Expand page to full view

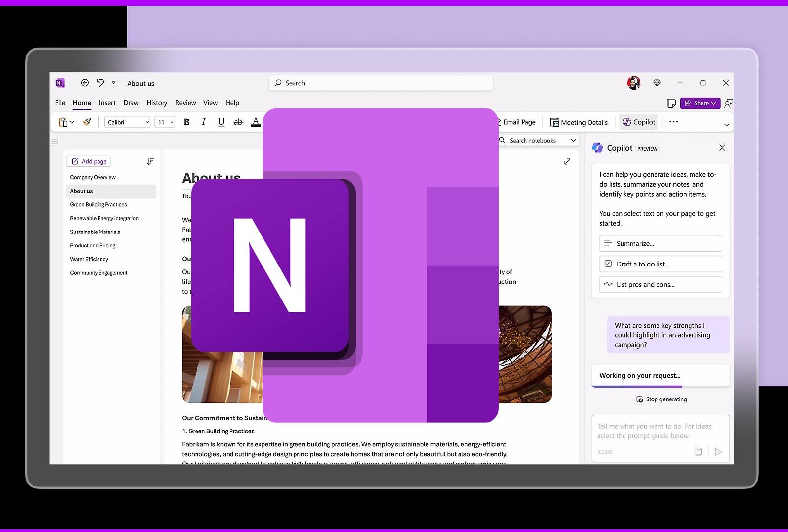pos(567,161)
